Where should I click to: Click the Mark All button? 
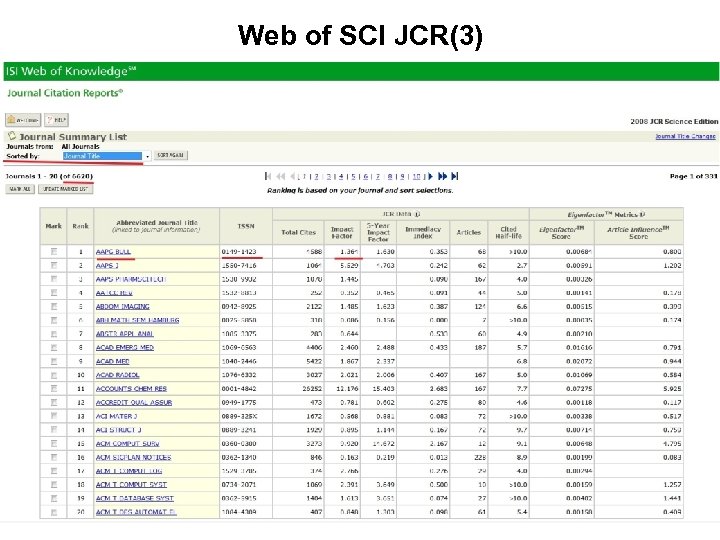(x=20, y=189)
